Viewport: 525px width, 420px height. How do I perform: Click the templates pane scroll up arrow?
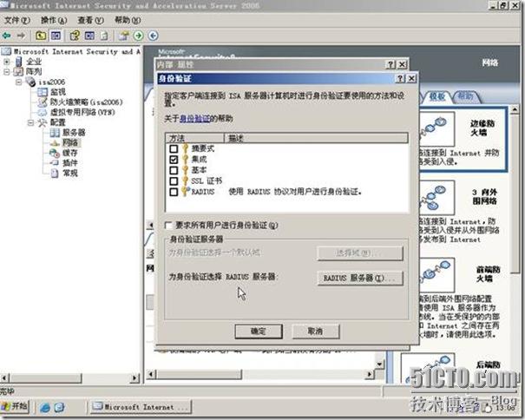click(x=515, y=109)
